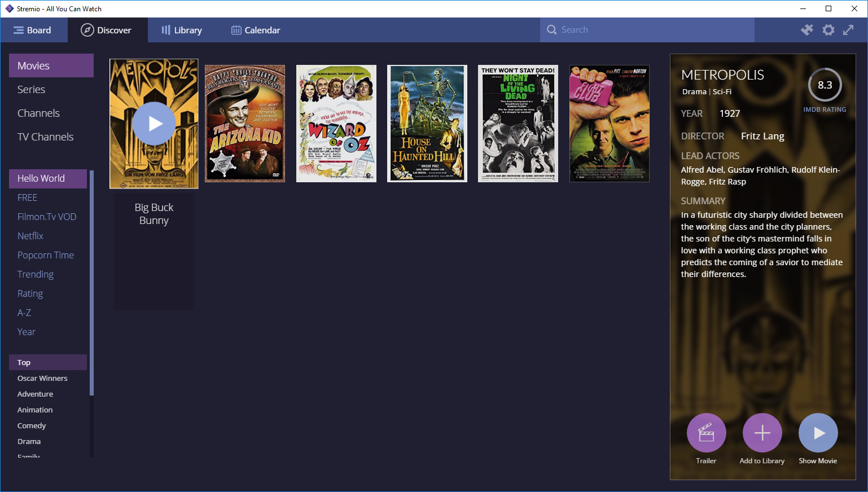Select the Oscar Winners genre
Viewport: 868px width, 492px height.
[x=48, y=378]
